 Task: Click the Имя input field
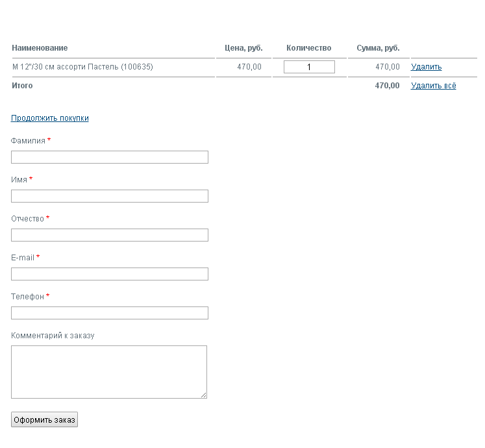click(x=110, y=196)
